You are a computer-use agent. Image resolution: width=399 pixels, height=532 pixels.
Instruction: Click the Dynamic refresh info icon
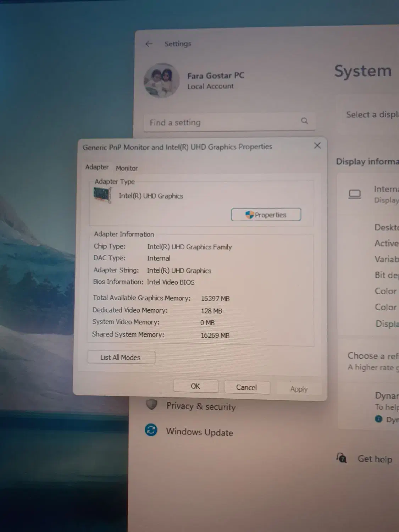pos(379,419)
